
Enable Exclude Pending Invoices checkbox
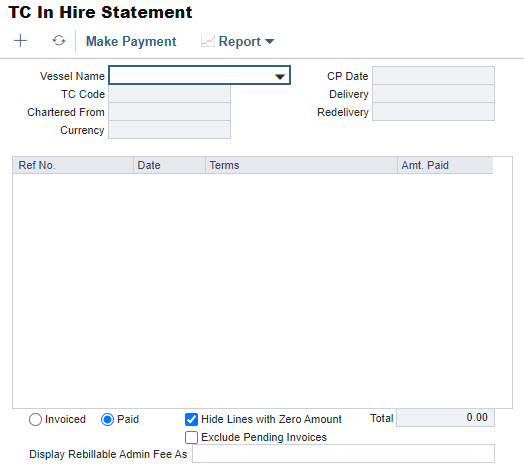point(191,437)
